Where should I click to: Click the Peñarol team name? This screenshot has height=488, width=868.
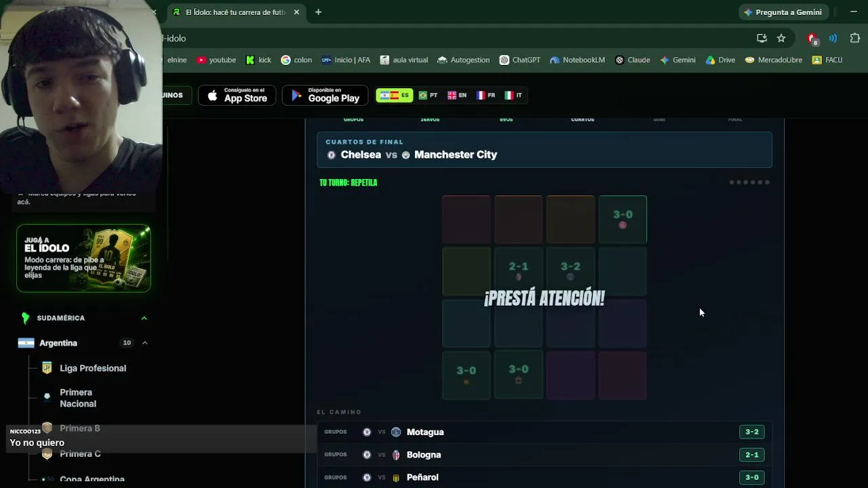click(422, 477)
